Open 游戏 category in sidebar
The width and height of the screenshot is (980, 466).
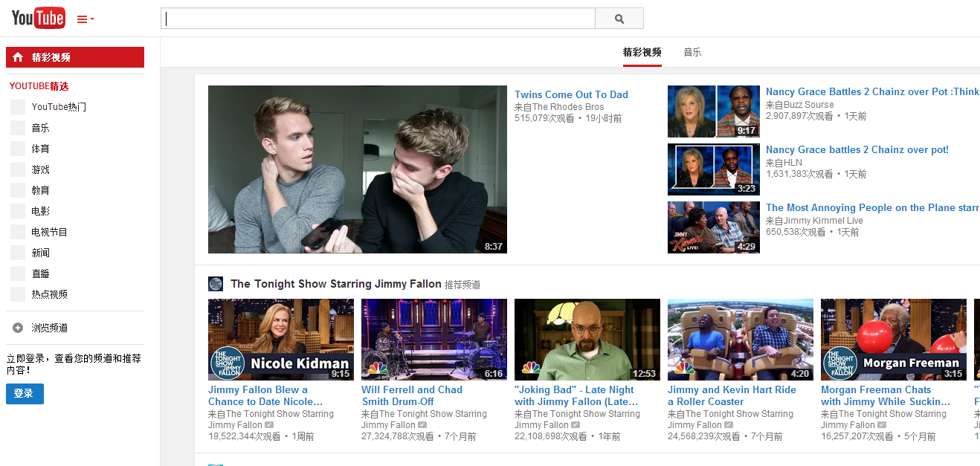40,169
